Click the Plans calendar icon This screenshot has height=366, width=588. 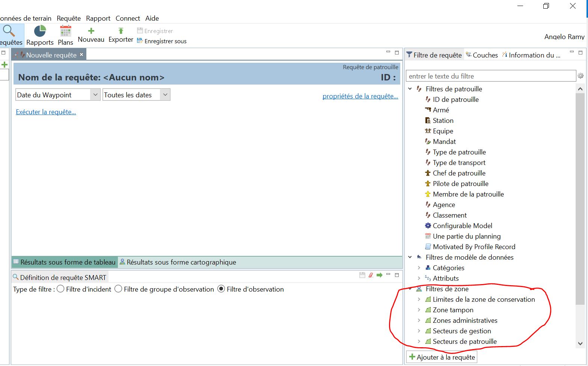coord(65,31)
